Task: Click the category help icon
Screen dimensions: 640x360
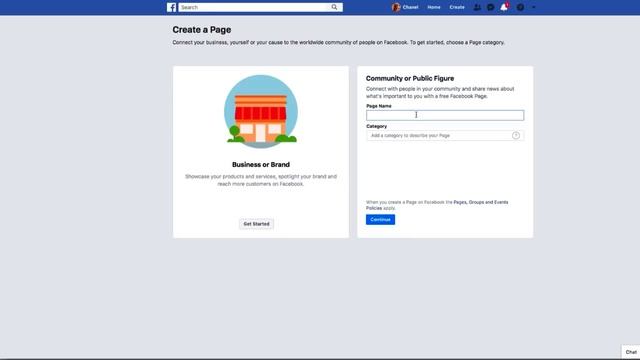Action: 516,136
